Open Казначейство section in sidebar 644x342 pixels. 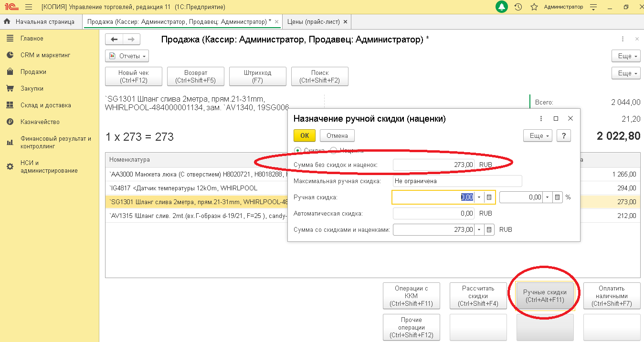click(x=40, y=122)
